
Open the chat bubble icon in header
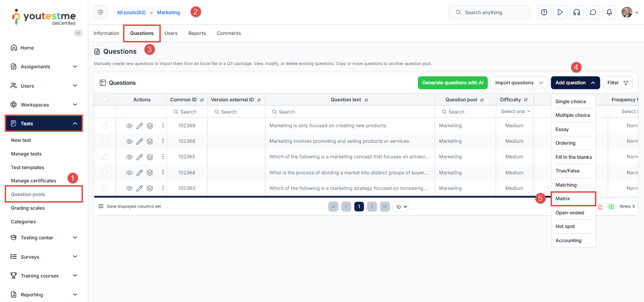click(x=593, y=13)
